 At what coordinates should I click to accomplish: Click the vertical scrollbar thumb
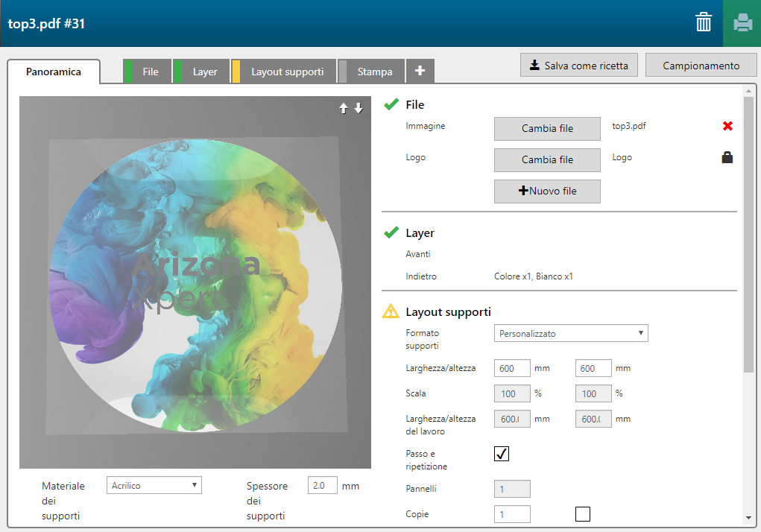tap(748, 235)
